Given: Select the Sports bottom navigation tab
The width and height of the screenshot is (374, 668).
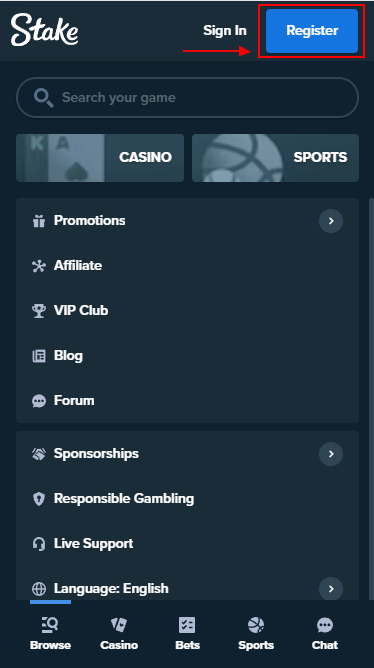Looking at the screenshot, I should [256, 633].
